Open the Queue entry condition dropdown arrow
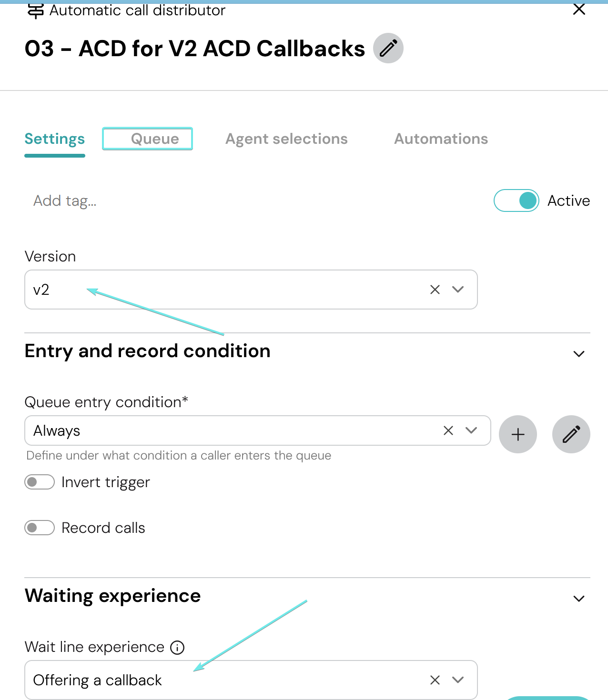Screen dimensions: 608x700 pyautogui.click(x=471, y=430)
